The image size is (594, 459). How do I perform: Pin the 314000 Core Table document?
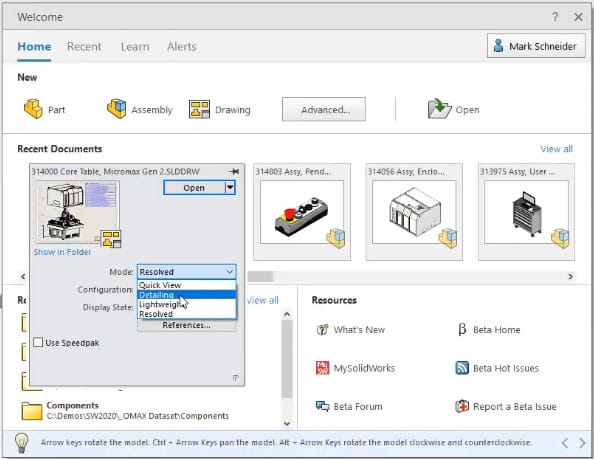(x=234, y=172)
